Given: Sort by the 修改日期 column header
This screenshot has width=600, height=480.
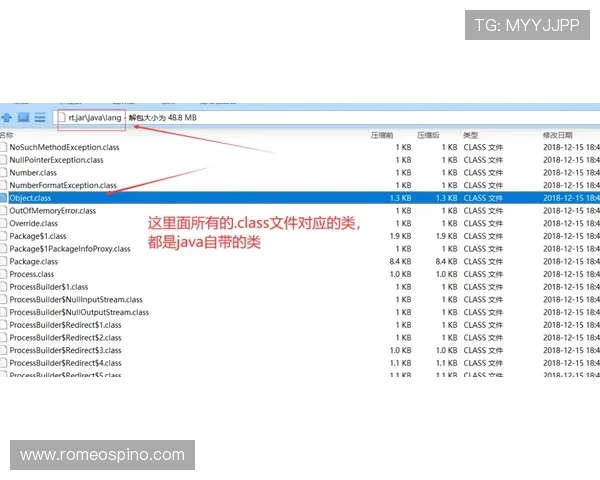Looking at the screenshot, I should tap(558, 135).
